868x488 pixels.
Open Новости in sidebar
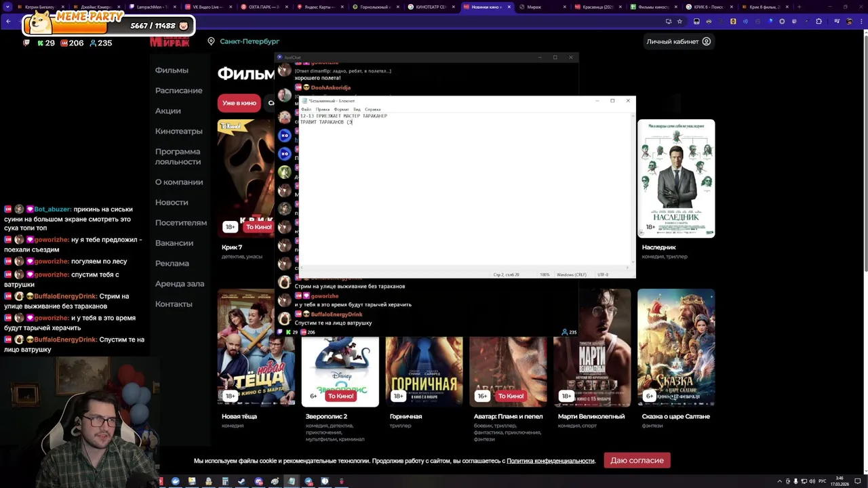point(172,203)
